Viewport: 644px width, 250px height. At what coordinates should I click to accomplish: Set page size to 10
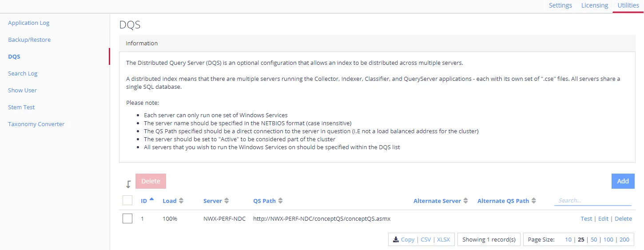click(568, 239)
